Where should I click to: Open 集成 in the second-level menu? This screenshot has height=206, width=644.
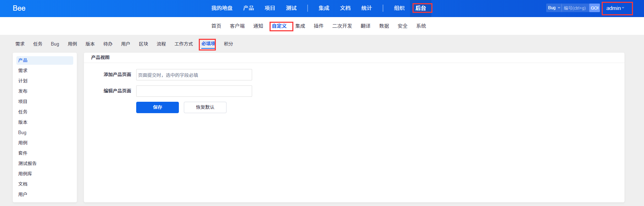[300, 26]
